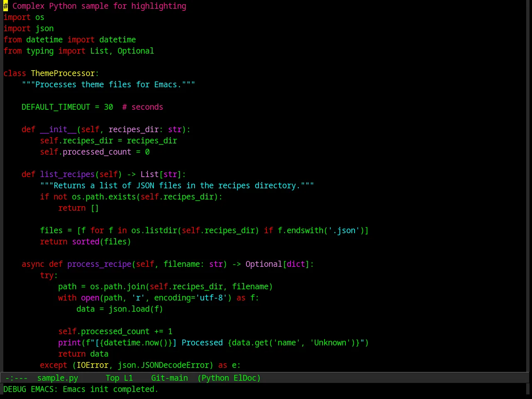Click 'return []' statement
Viewport: 532px width, 399px height.
[79, 208]
